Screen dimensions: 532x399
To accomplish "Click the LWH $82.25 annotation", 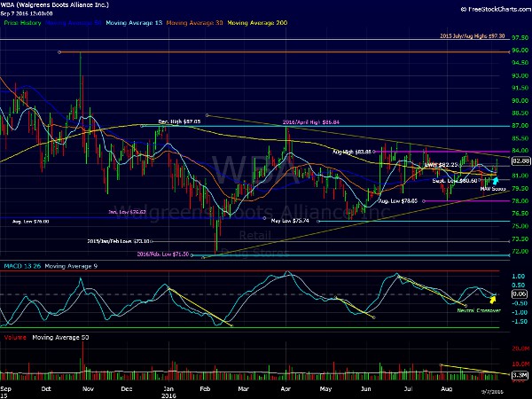I will click(x=441, y=165).
